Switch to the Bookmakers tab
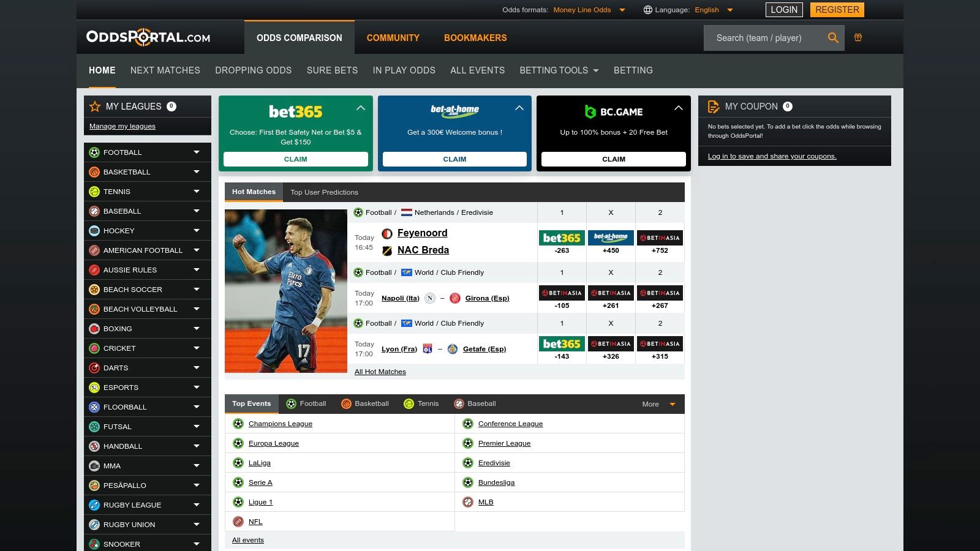 pos(475,38)
